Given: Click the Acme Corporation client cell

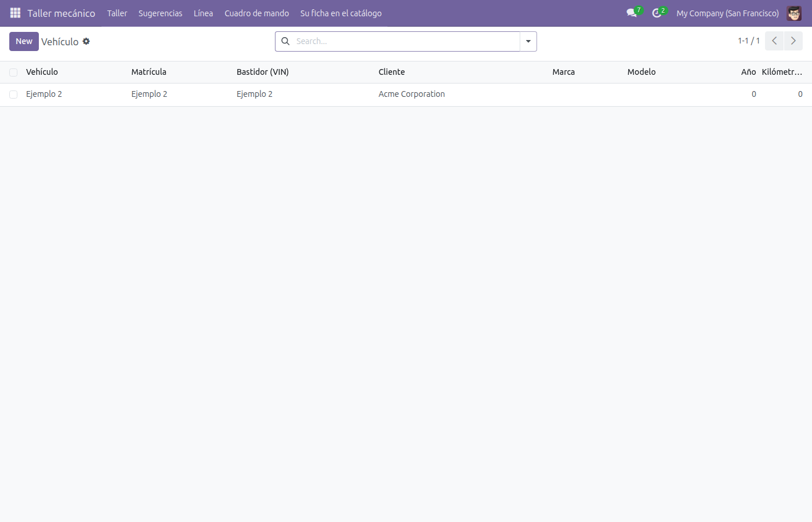Looking at the screenshot, I should [412, 94].
